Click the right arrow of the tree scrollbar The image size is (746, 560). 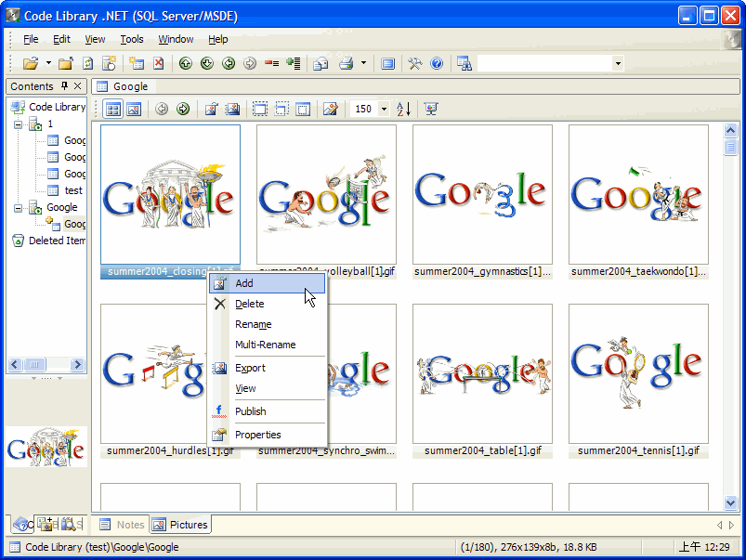click(76, 364)
